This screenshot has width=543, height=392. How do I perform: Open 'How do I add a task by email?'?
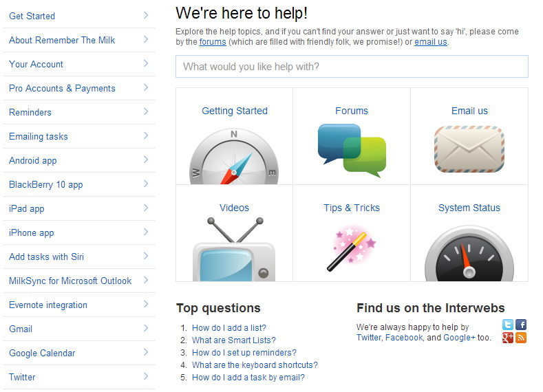tap(248, 378)
